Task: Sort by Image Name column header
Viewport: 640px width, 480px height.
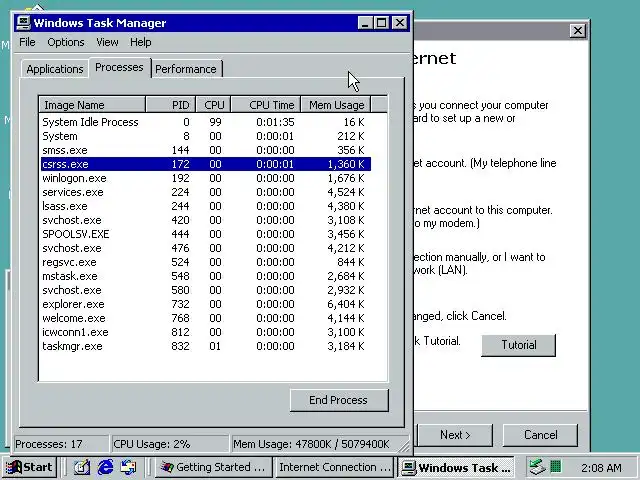Action: [92, 105]
